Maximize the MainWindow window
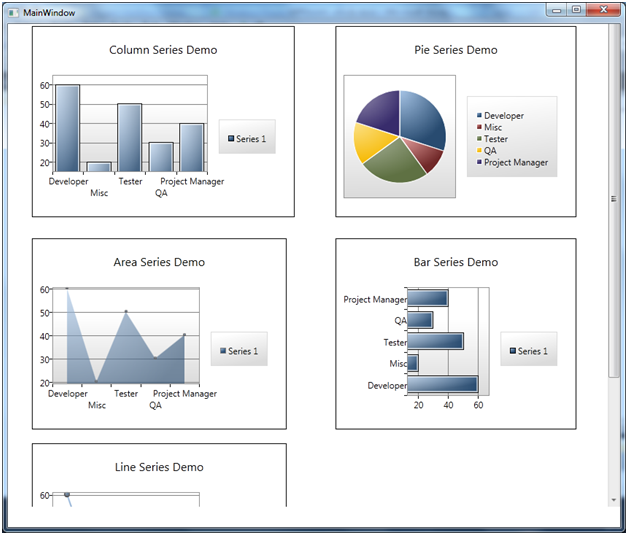This screenshot has height=535, width=628. [x=576, y=10]
